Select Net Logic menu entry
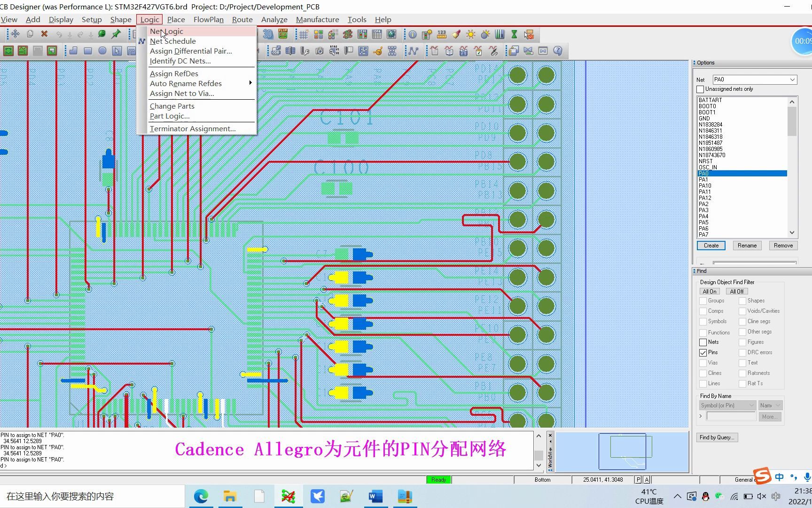Image resolution: width=812 pixels, height=508 pixels. coord(201,31)
